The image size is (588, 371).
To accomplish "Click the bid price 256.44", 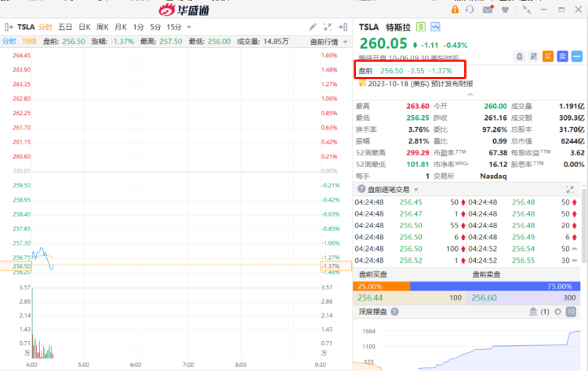I will pyautogui.click(x=370, y=298).
